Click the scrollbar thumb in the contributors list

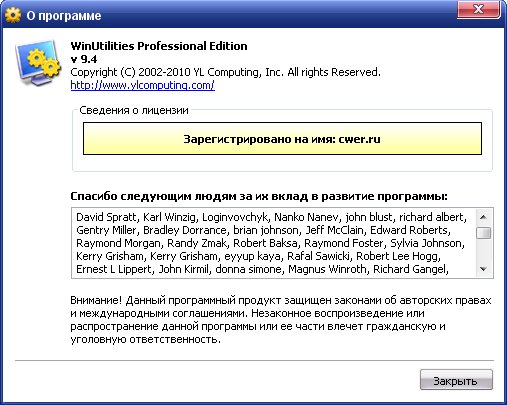(x=483, y=233)
